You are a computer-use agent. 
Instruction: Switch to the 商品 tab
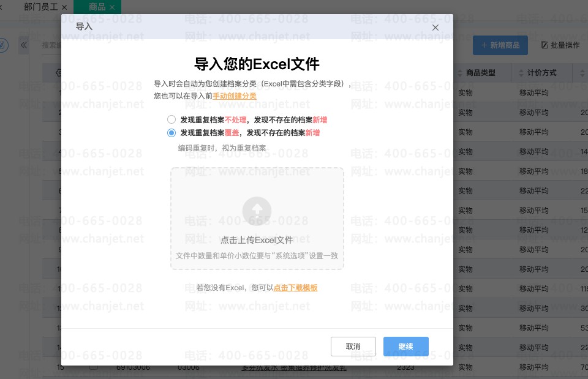[97, 7]
